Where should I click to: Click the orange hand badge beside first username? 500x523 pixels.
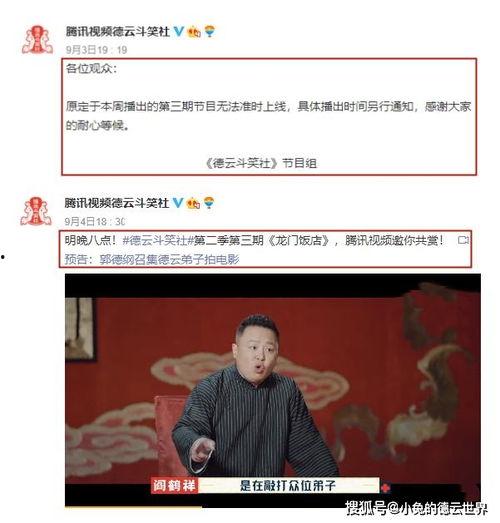(x=194, y=32)
